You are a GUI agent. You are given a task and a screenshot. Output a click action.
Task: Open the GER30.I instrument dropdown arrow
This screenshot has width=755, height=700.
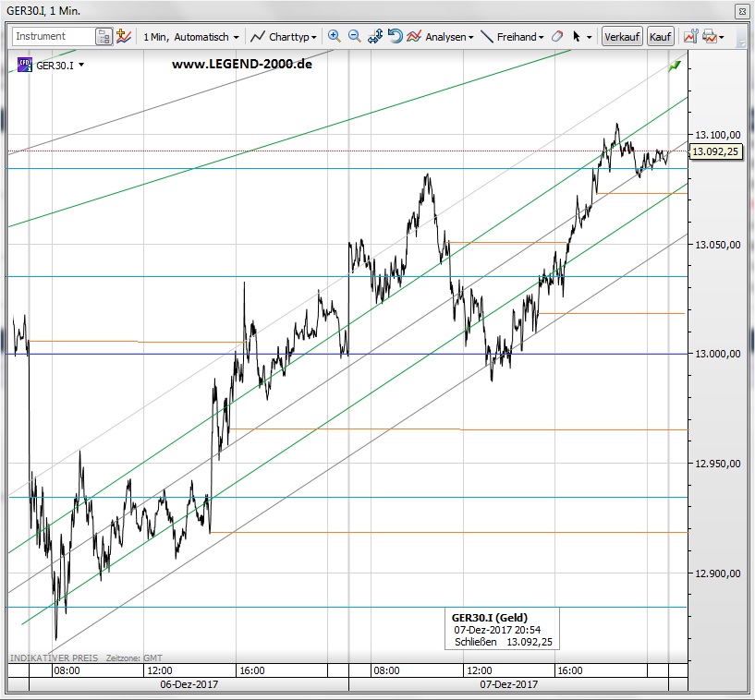click(81, 65)
